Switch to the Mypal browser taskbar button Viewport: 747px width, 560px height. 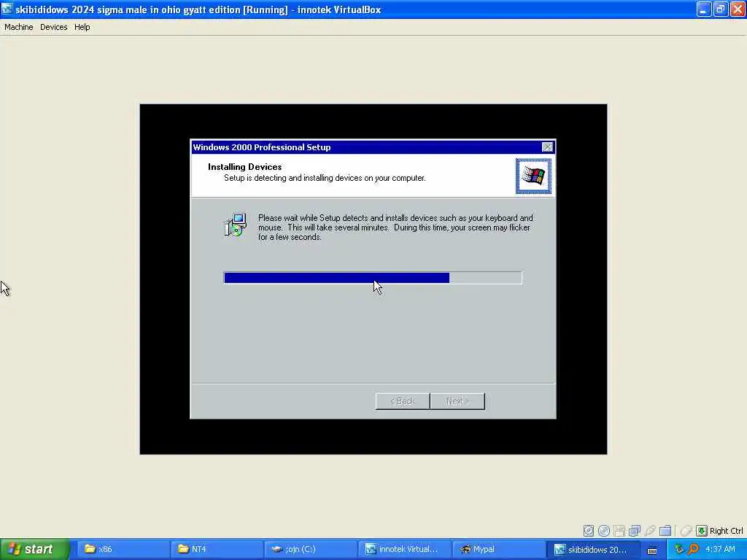point(498,549)
